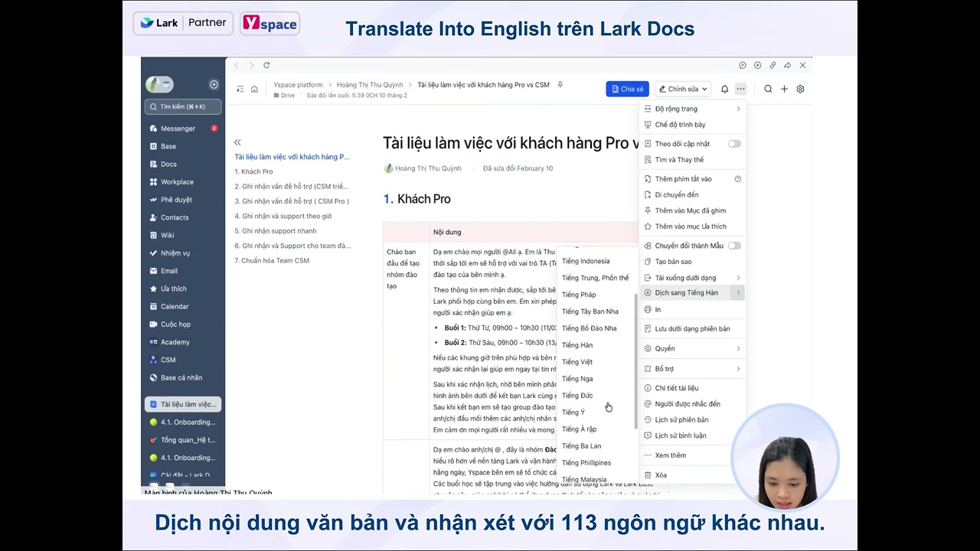The image size is (980, 551).
Task: Choose Tiếng Pháp from the language list
Action: (579, 295)
